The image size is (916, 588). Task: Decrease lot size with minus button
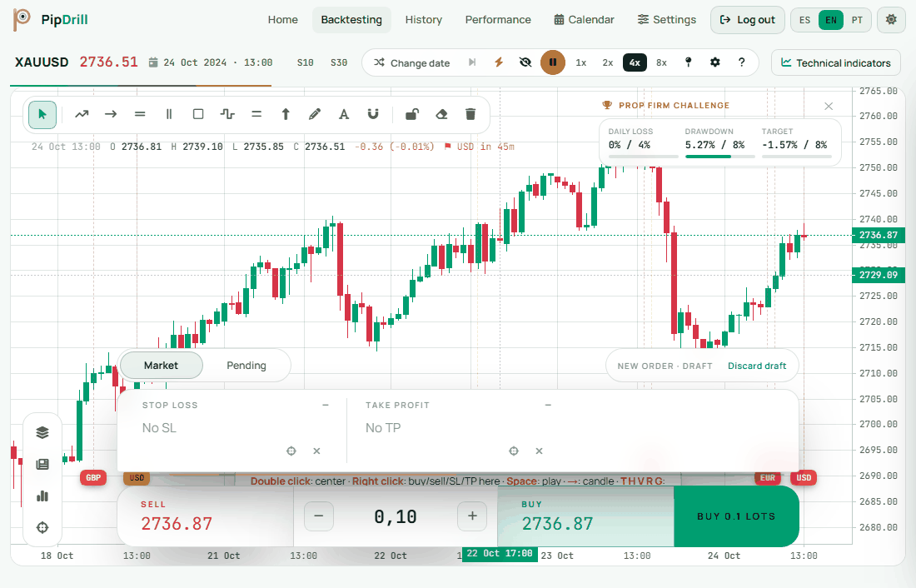[x=319, y=516]
